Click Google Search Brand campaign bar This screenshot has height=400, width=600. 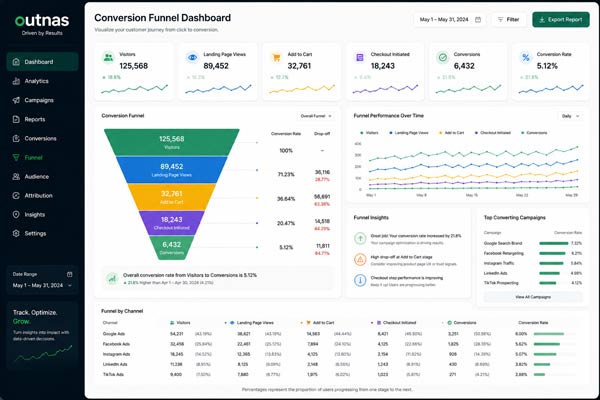pyautogui.click(x=553, y=243)
